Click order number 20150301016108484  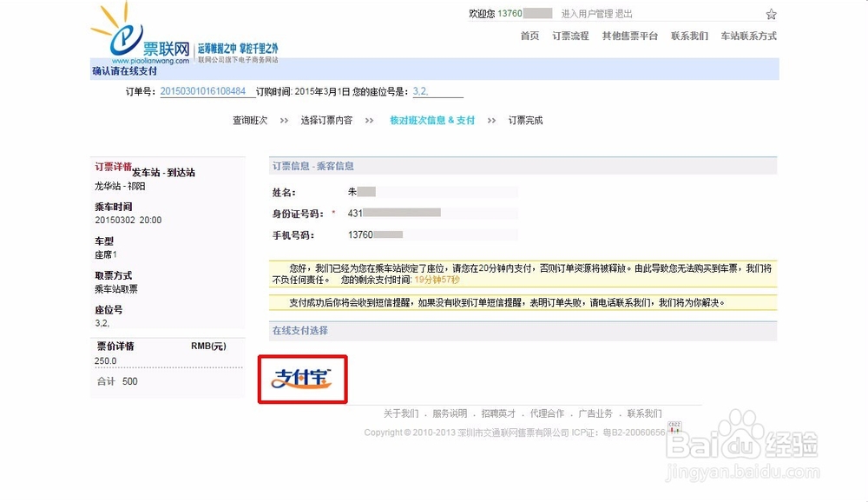[x=202, y=91]
